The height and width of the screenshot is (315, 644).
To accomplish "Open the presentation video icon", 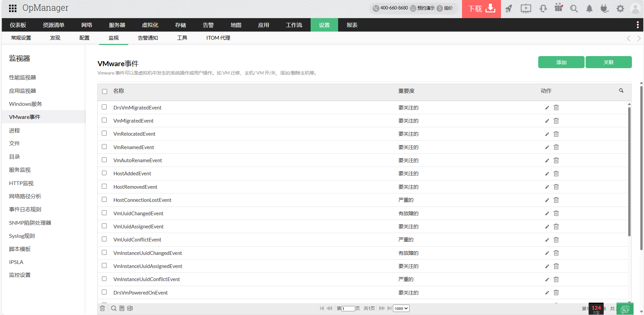I will [526, 8].
